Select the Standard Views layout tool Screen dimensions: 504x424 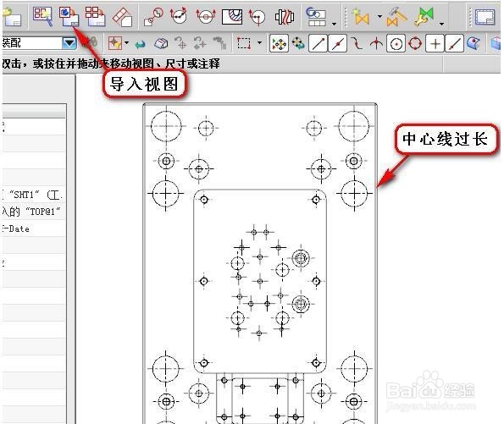tap(95, 16)
